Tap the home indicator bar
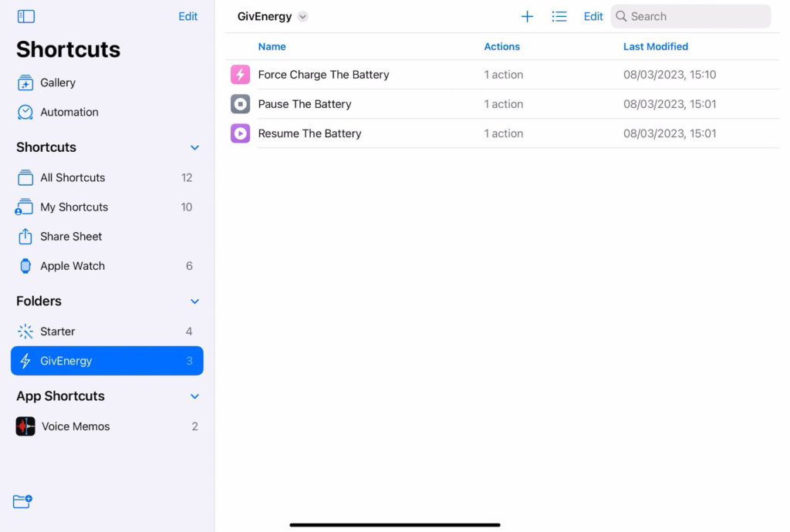This screenshot has height=532, width=790. [395, 525]
